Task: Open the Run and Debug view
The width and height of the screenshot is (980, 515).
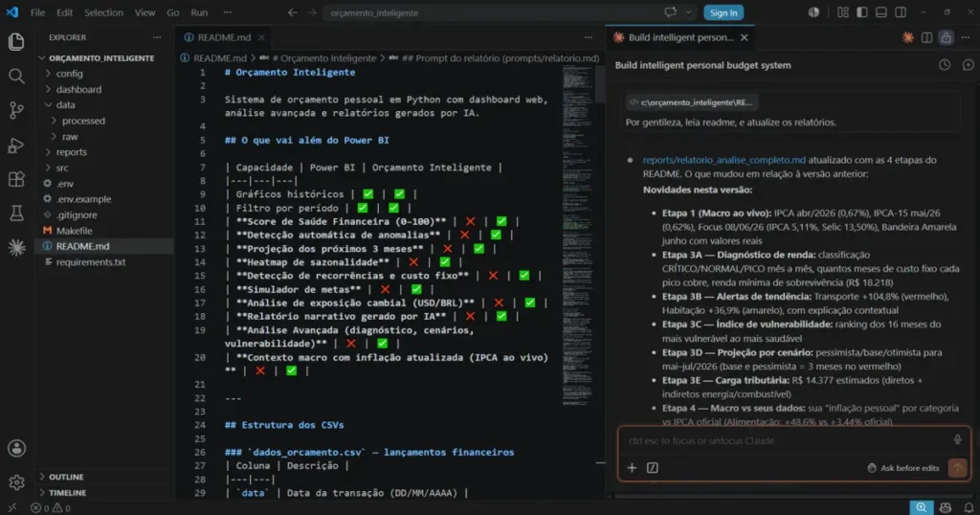Action: tap(16, 145)
